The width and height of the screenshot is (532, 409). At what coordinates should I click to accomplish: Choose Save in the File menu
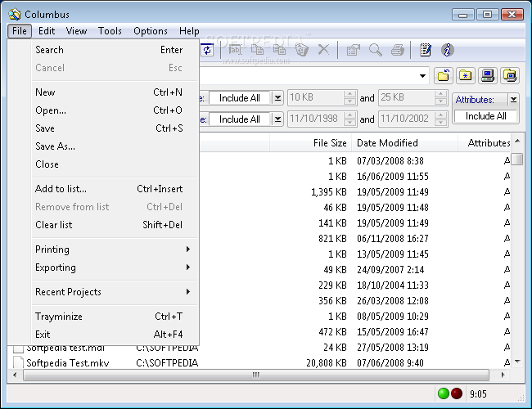(115, 128)
